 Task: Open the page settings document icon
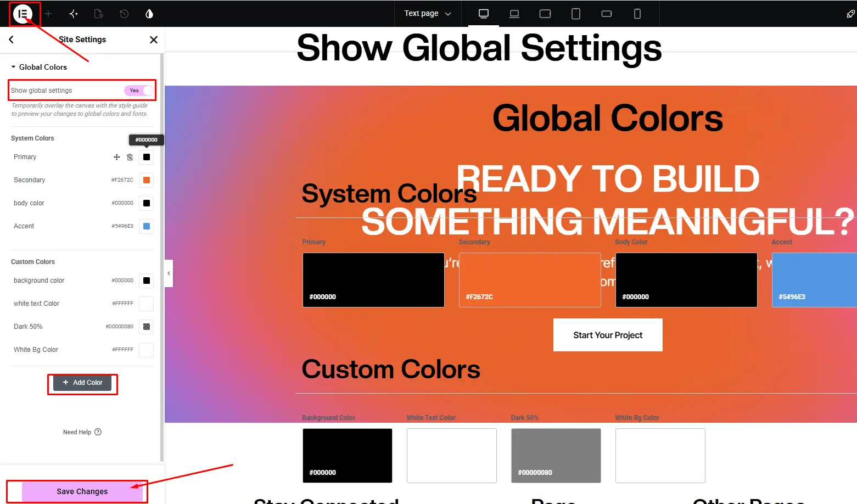pos(99,14)
